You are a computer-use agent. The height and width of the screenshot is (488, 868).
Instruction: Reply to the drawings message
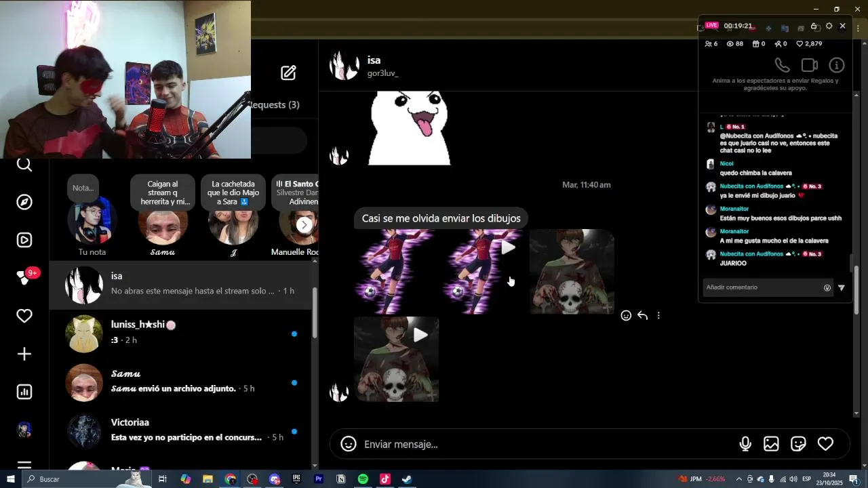click(642, 315)
